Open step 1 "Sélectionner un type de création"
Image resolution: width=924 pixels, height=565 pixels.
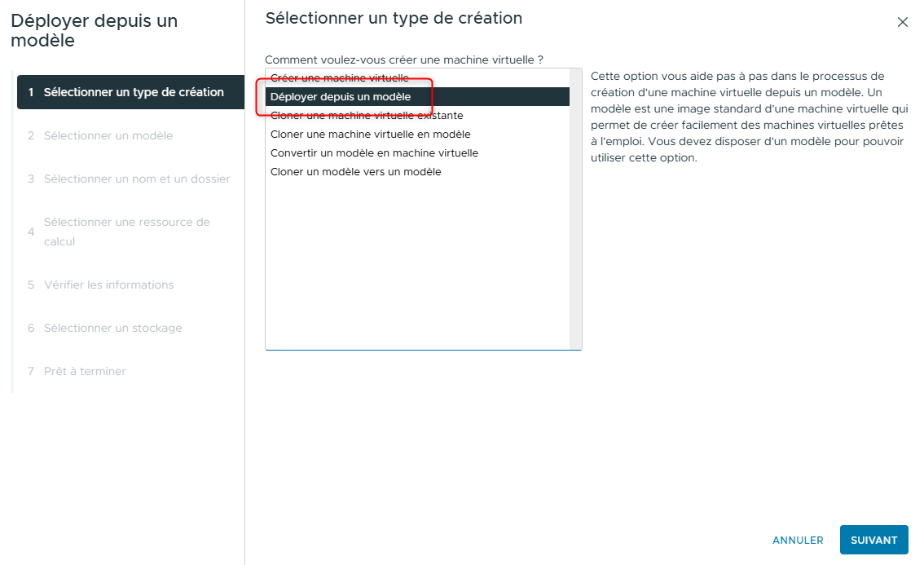click(x=130, y=92)
